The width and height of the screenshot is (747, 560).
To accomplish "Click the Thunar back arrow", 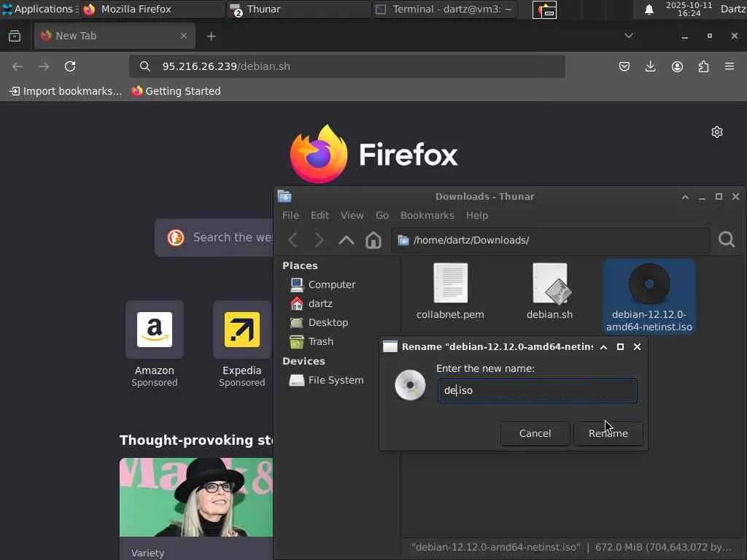I will coord(293,240).
